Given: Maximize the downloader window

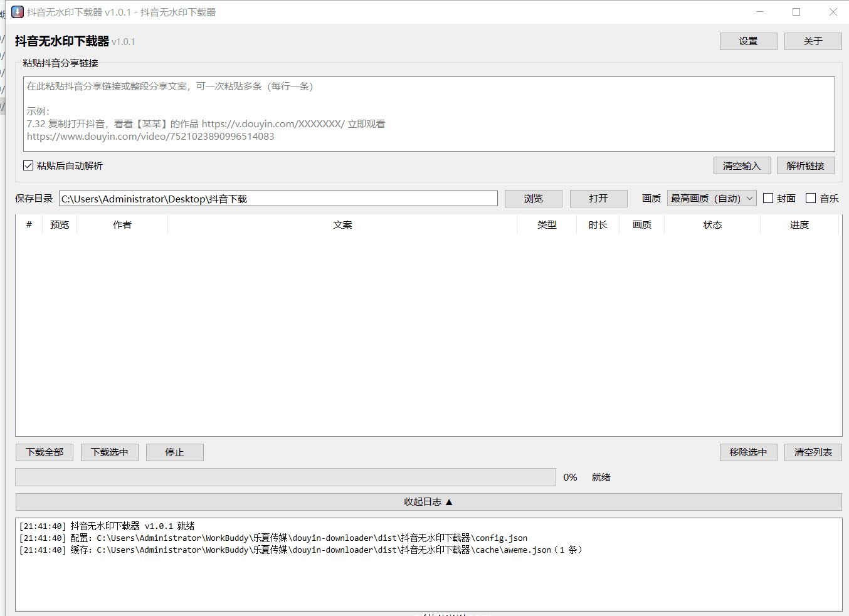Looking at the screenshot, I should point(796,12).
